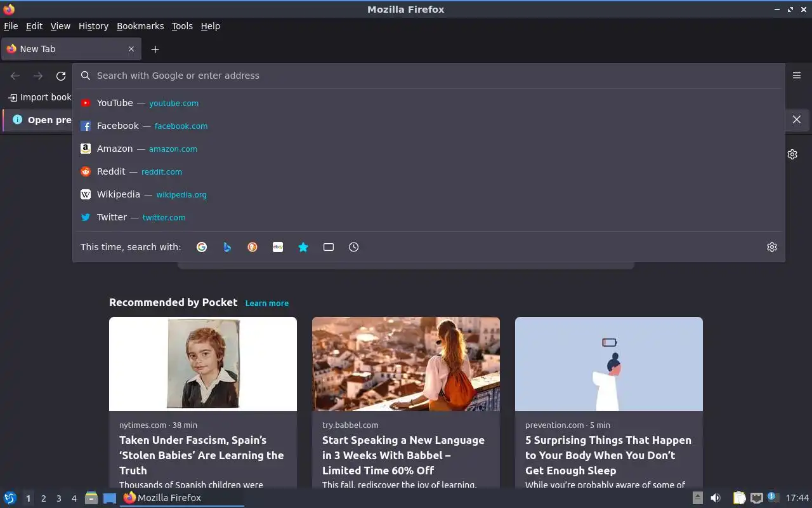Search bookmarks using the star icon

[x=303, y=247]
